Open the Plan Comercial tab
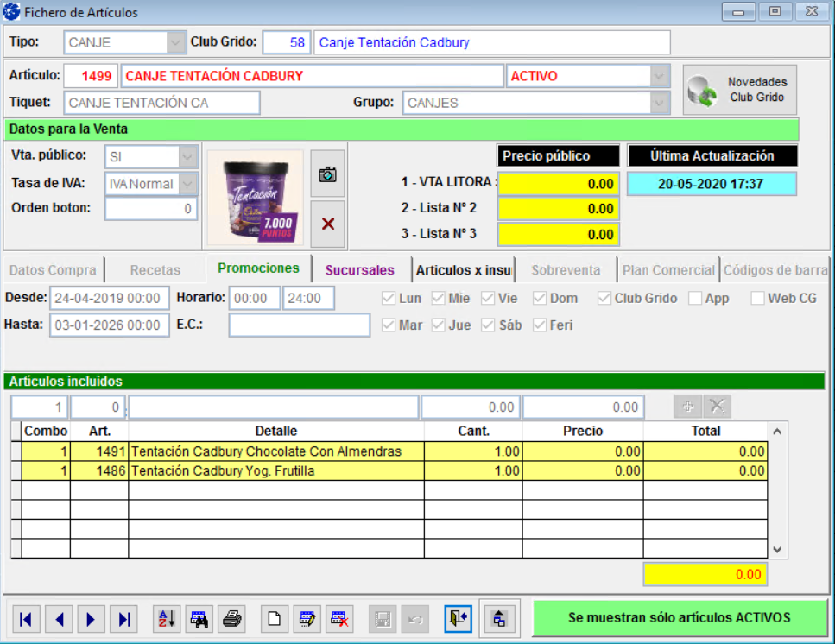 pos(668,270)
